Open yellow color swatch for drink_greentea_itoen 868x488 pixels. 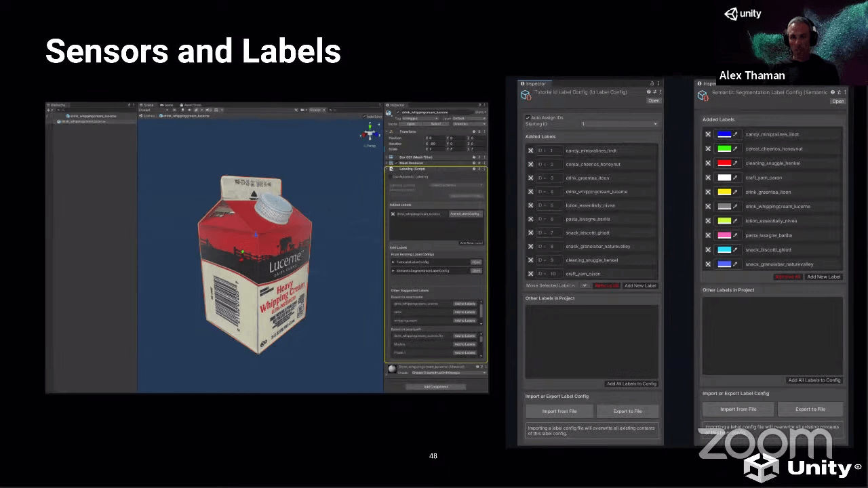(x=724, y=192)
